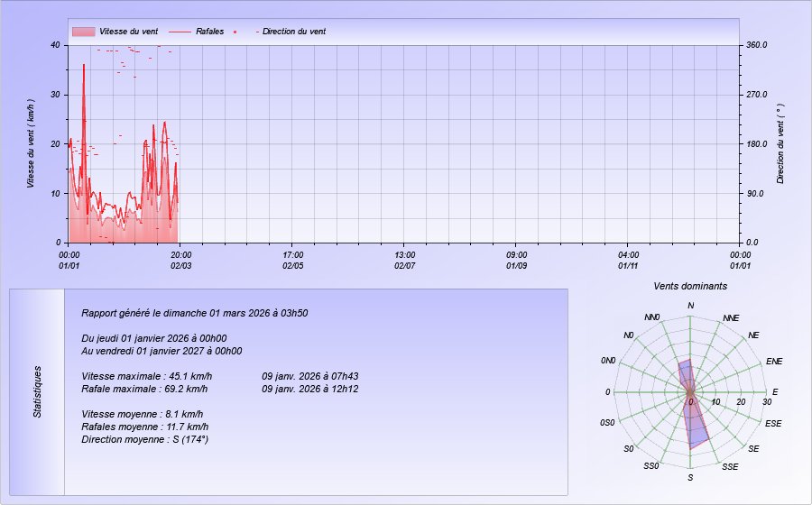Image resolution: width=812 pixels, height=505 pixels.
Task: Click the center of the wind rose
Action: (x=691, y=392)
